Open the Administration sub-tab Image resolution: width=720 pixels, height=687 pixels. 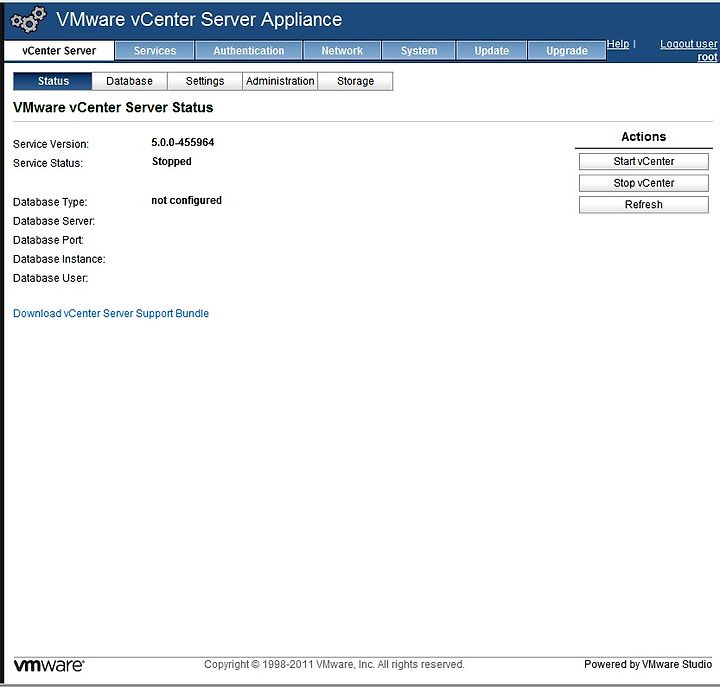(x=280, y=81)
